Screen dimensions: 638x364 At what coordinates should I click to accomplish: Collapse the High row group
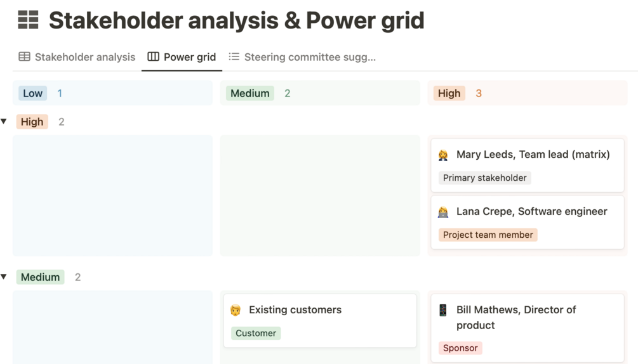4,122
